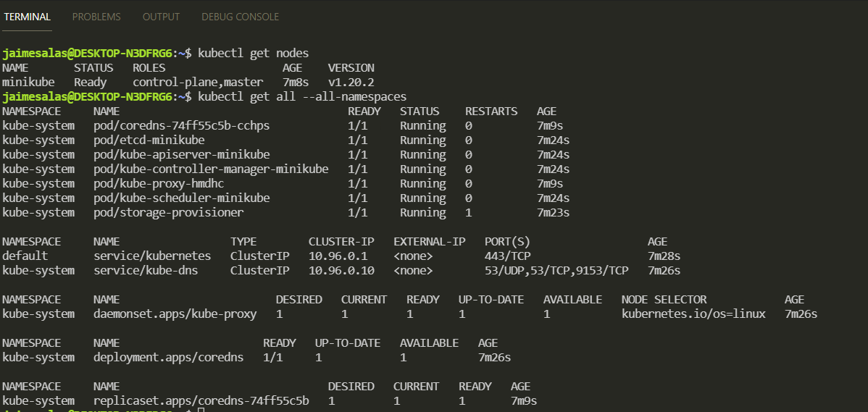Click 'pod/kube-apiserver-minikube' entry
868x412 pixels.
click(x=182, y=154)
